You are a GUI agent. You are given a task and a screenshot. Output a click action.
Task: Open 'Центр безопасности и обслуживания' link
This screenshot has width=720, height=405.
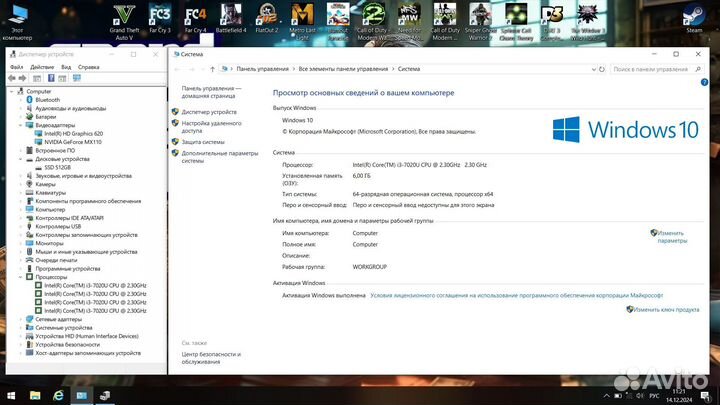(211, 358)
